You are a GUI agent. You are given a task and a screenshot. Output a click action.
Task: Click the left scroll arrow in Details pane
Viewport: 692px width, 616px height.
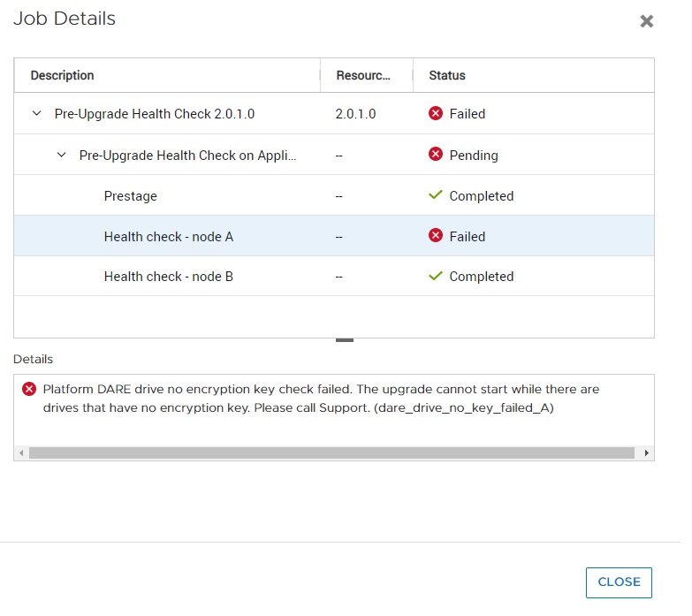pyautogui.click(x=21, y=452)
